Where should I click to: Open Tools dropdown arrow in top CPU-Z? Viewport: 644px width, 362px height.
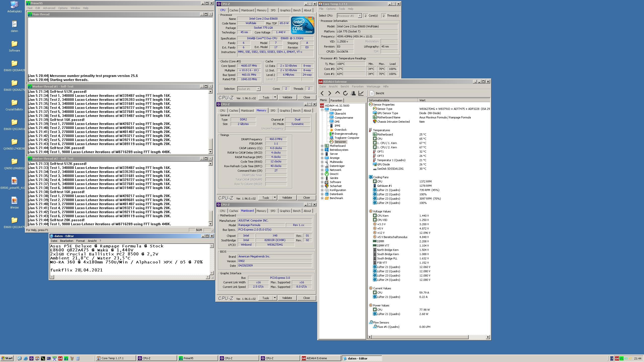coord(275,97)
